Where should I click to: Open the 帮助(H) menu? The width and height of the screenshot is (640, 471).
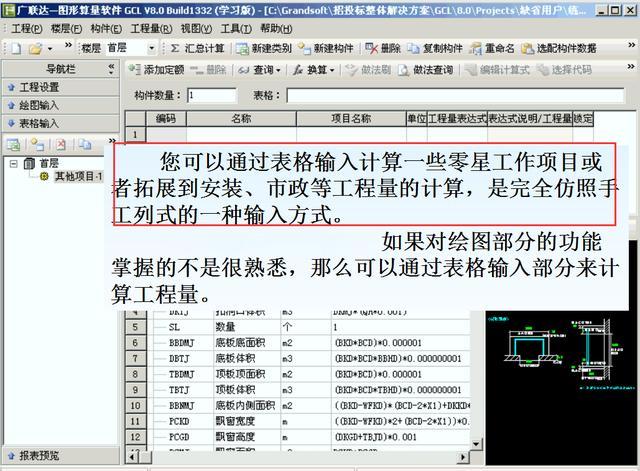click(x=276, y=29)
